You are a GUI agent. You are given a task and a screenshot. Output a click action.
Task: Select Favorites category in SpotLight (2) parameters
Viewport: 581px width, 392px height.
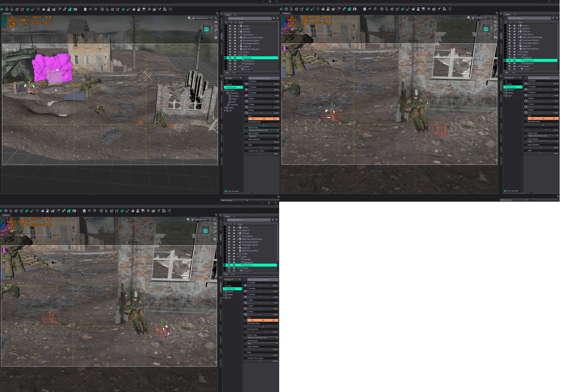pos(508,84)
